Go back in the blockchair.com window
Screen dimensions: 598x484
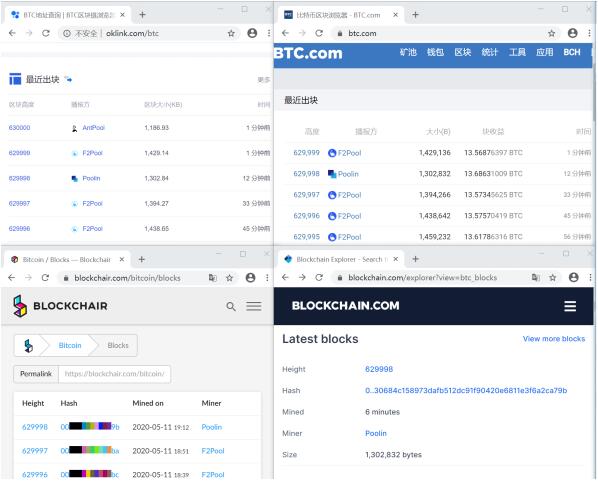tap(12, 278)
